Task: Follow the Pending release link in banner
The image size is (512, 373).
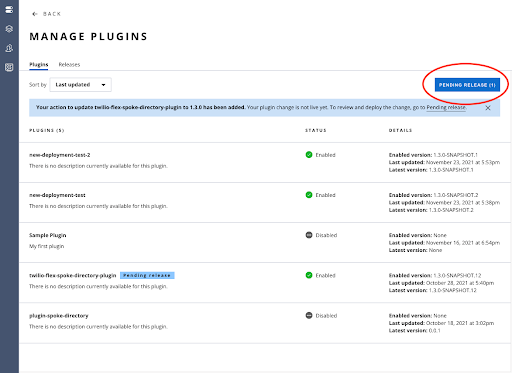Action: click(x=446, y=107)
